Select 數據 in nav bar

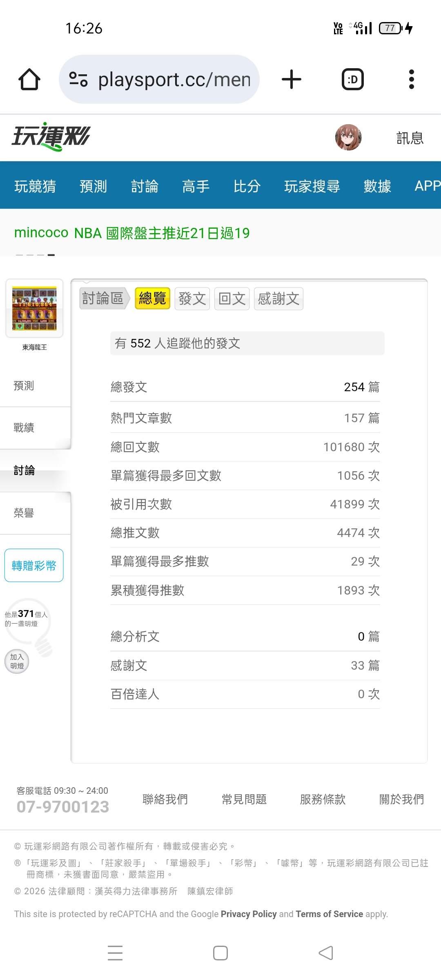pos(377,186)
